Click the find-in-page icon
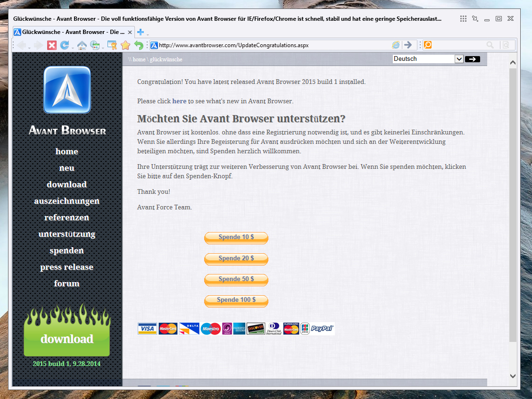The height and width of the screenshot is (399, 532). [x=506, y=45]
